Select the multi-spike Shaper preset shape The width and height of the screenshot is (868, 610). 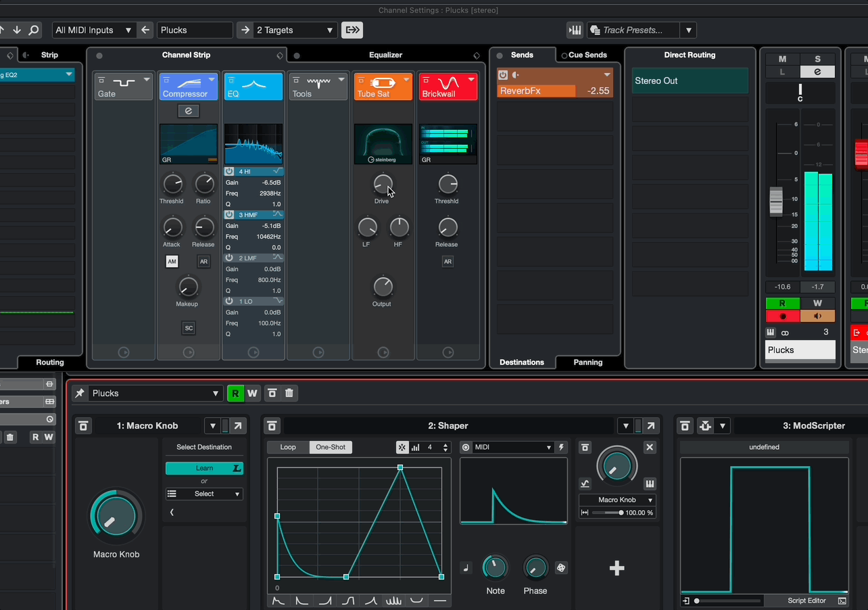(x=393, y=601)
